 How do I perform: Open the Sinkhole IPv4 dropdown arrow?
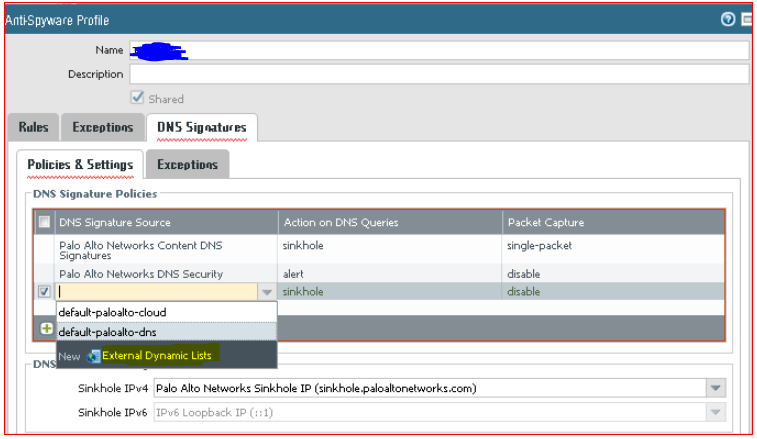[716, 388]
